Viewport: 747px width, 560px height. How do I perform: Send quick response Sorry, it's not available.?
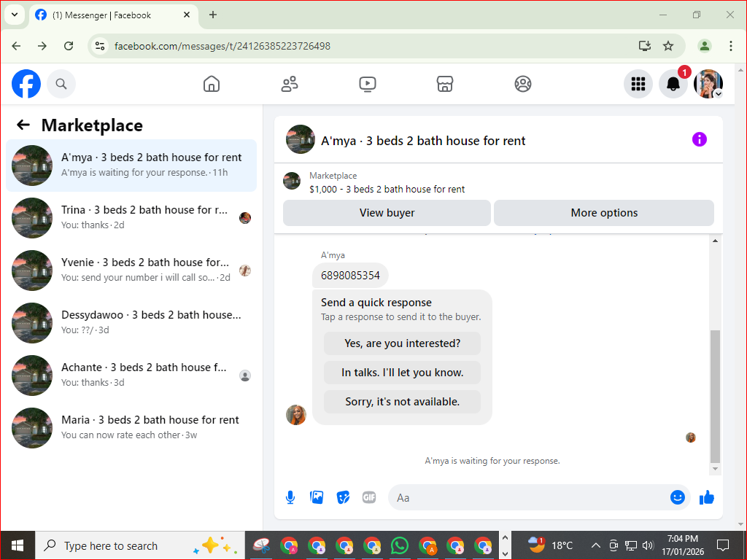[x=402, y=402]
